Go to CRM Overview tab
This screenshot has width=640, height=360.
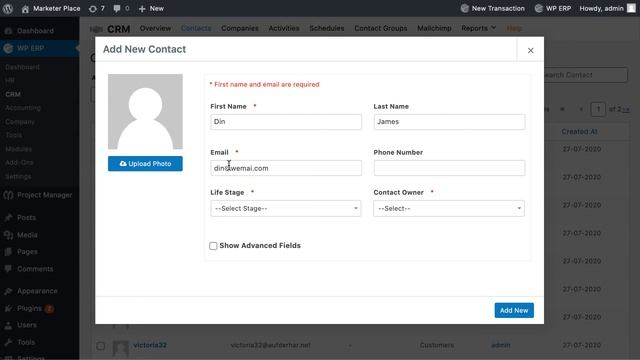pyautogui.click(x=155, y=28)
